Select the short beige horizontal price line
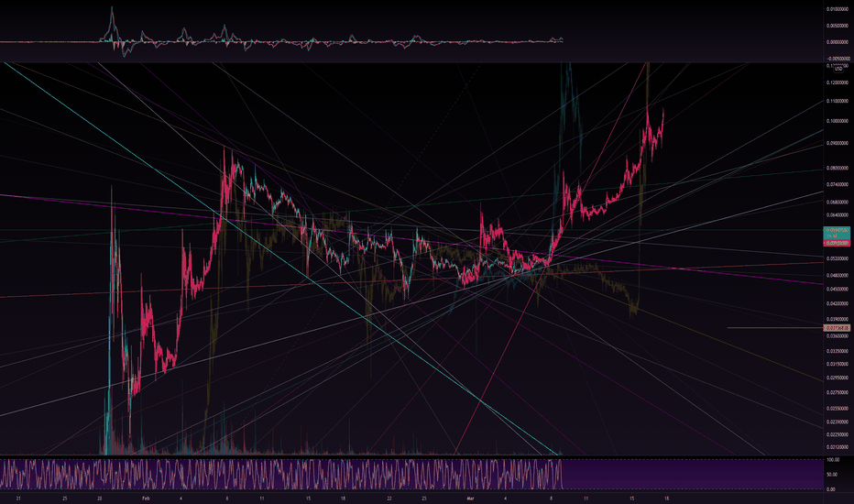The width and height of the screenshot is (854, 504). [775, 328]
